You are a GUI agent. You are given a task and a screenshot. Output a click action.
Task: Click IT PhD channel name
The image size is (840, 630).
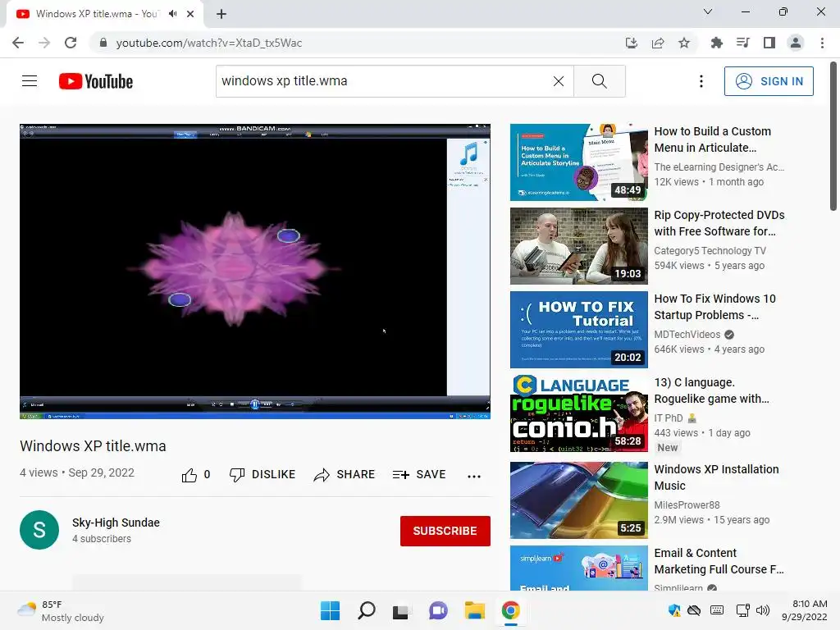coord(669,418)
